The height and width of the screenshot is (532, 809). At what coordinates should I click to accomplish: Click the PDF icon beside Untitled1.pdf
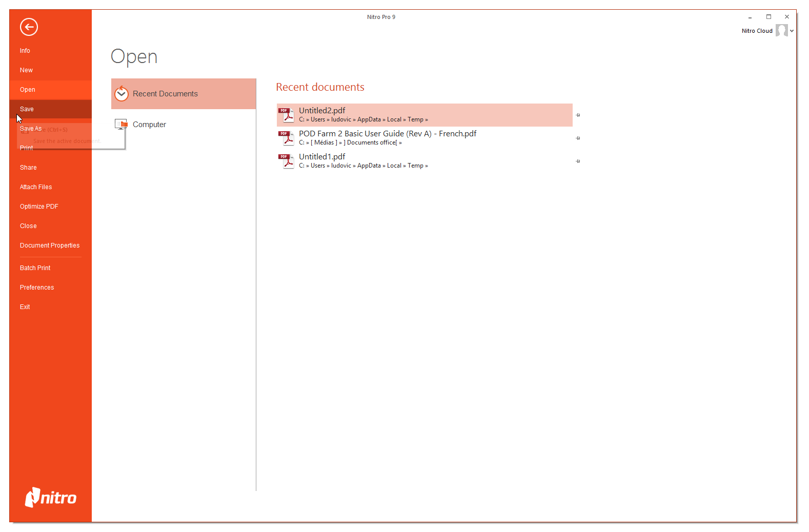286,161
